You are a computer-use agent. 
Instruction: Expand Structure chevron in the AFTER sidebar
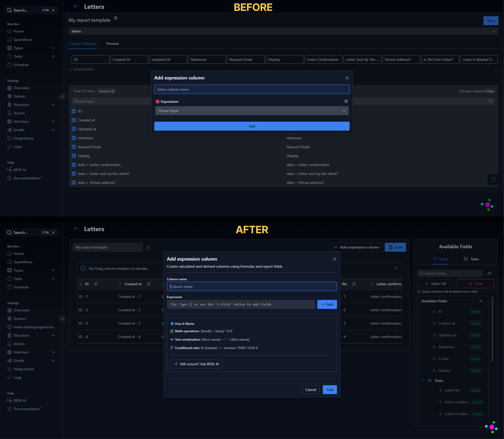click(x=53, y=335)
